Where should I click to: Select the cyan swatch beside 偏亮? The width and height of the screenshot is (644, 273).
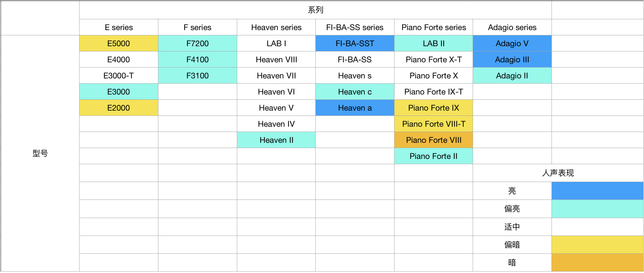pyautogui.click(x=597, y=209)
